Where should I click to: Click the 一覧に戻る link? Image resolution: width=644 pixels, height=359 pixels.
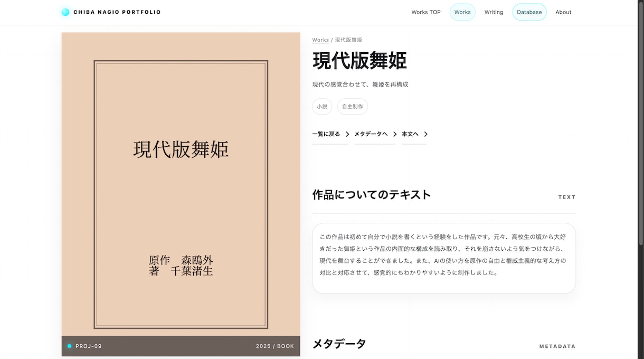(x=326, y=134)
